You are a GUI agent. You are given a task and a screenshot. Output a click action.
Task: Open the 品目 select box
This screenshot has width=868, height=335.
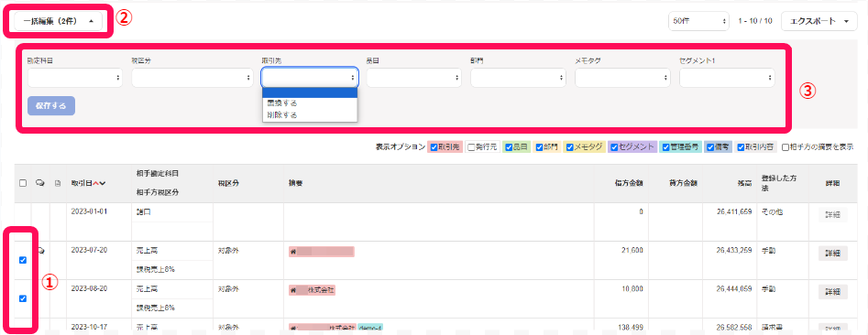coord(414,78)
